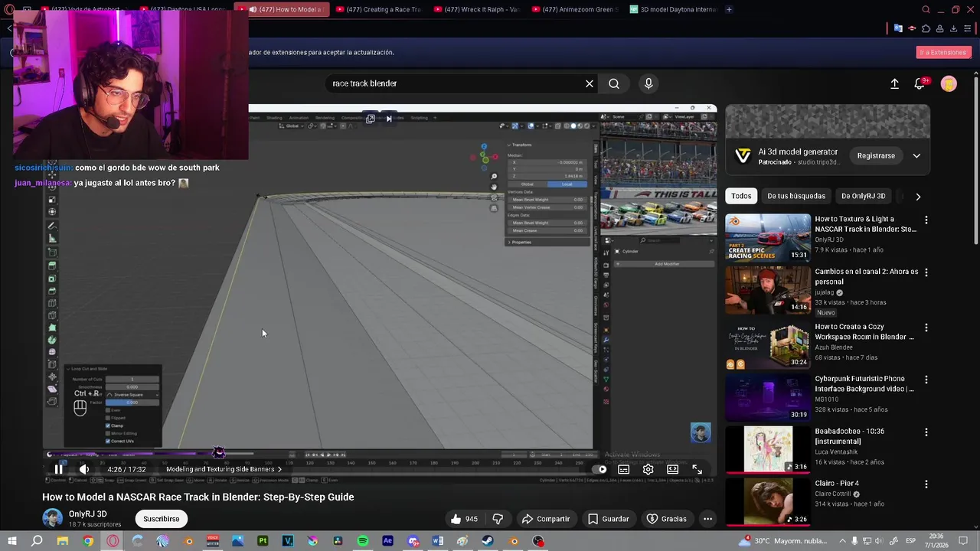Image resolution: width=980 pixels, height=551 pixels.
Task: Switch to the Wreck It Ralph browser tab
Action: coord(476,9)
